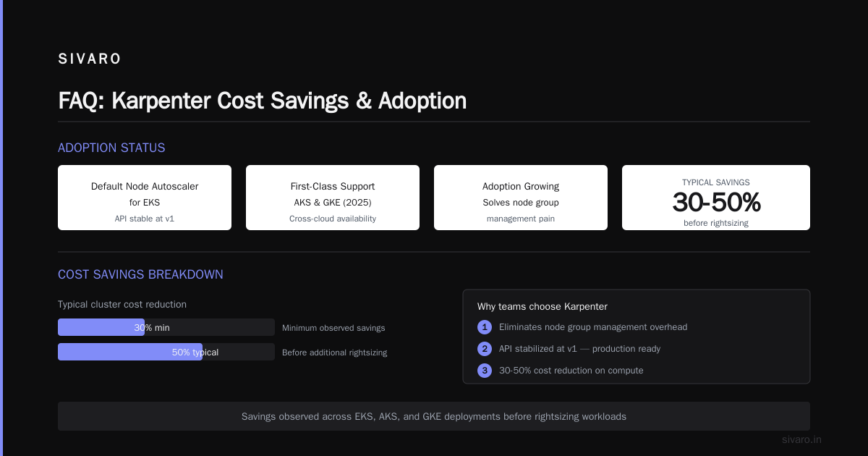Click 'Typical cluster cost reduction' label

pyautogui.click(x=122, y=305)
